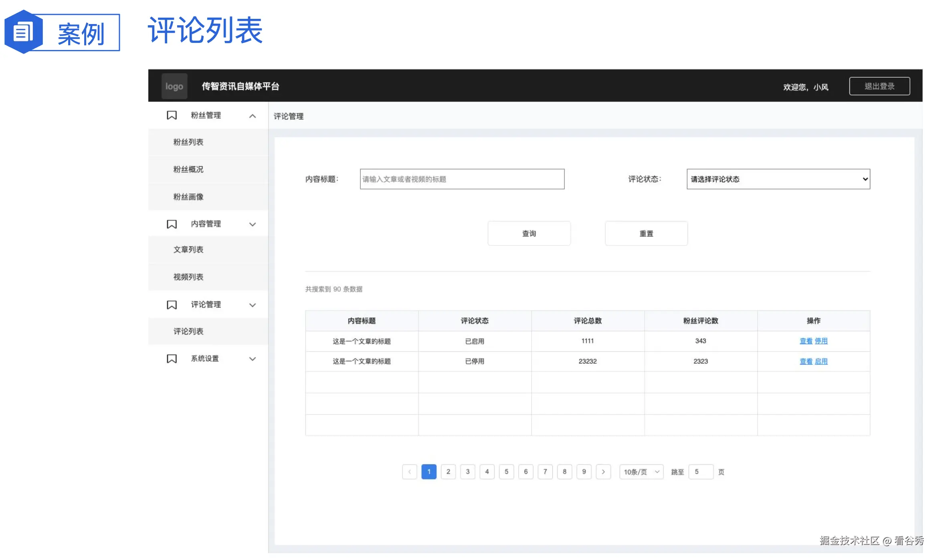Click the 查看 link in the second row
Image resolution: width=938 pixels, height=560 pixels.
(x=806, y=361)
